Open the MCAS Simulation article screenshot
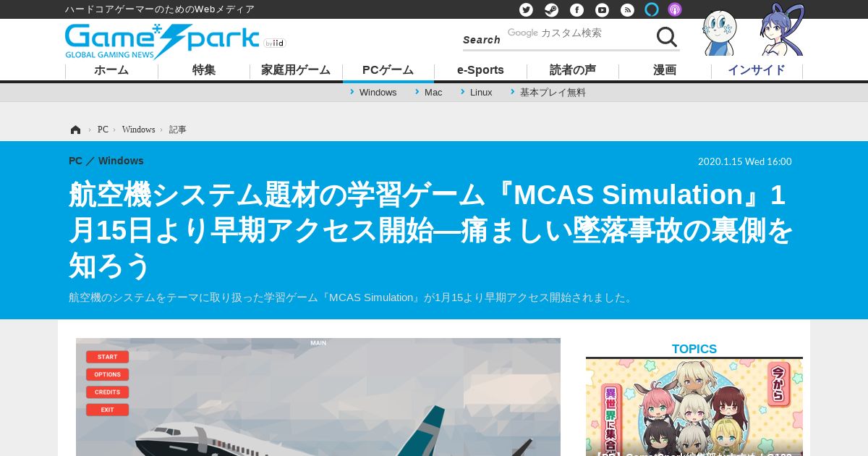Image resolution: width=868 pixels, height=456 pixels. 318,397
